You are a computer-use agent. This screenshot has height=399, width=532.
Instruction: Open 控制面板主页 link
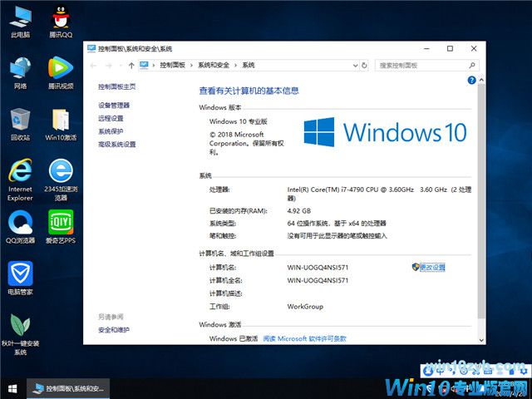point(117,86)
